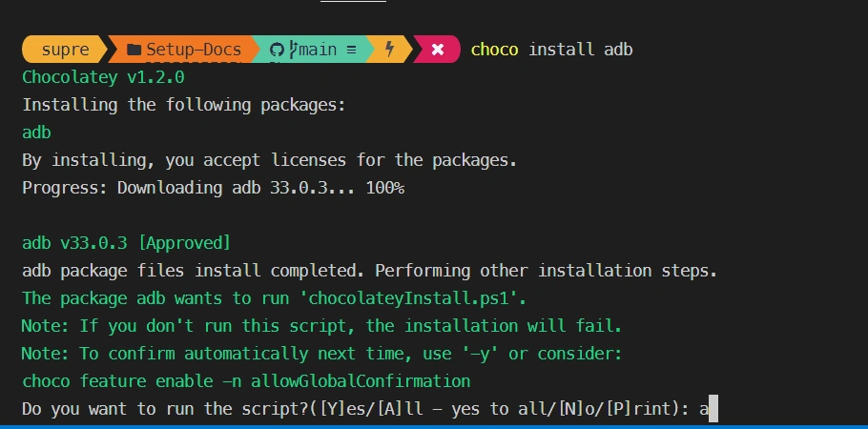This screenshot has width=868, height=429.
Task: Click the red X error status icon
Action: point(438,49)
